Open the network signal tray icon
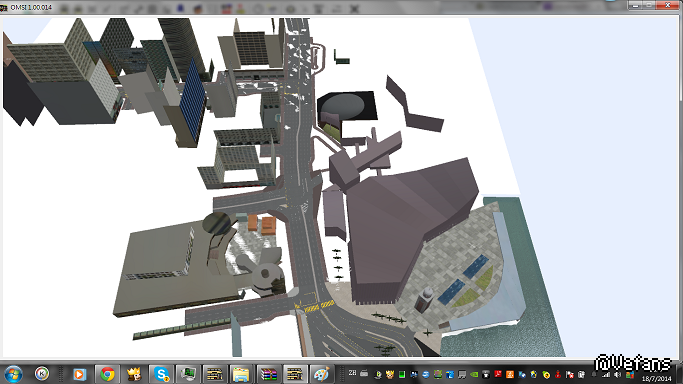Viewport: 683px width, 384px height. click(606, 375)
